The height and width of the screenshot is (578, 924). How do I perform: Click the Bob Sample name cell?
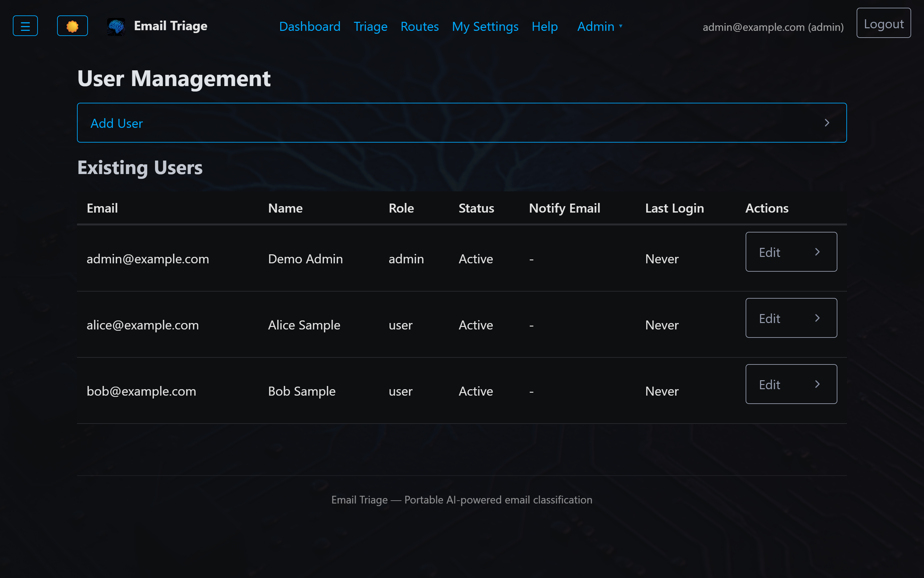302,391
